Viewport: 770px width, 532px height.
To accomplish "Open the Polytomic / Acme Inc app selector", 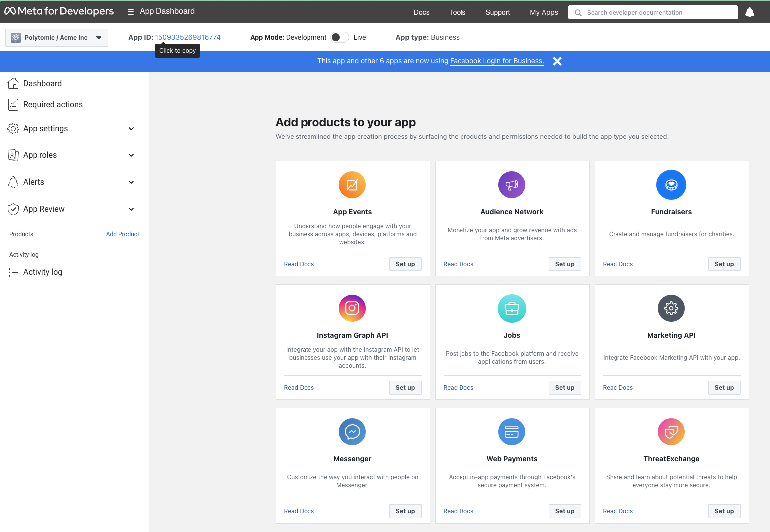I will pos(57,38).
